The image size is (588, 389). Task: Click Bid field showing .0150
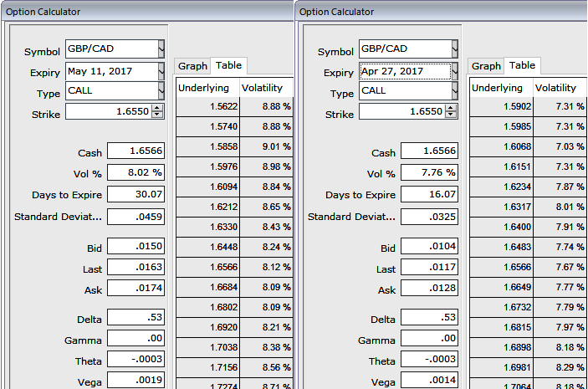135,246
